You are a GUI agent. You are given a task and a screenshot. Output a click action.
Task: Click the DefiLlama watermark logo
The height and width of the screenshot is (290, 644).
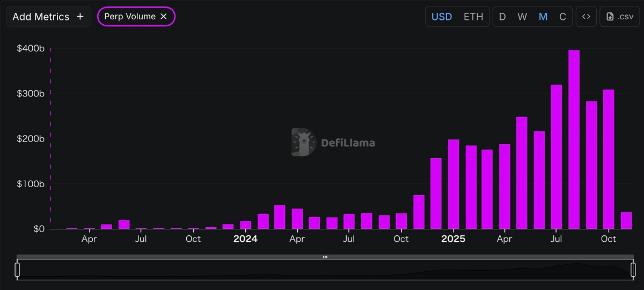[x=303, y=143]
